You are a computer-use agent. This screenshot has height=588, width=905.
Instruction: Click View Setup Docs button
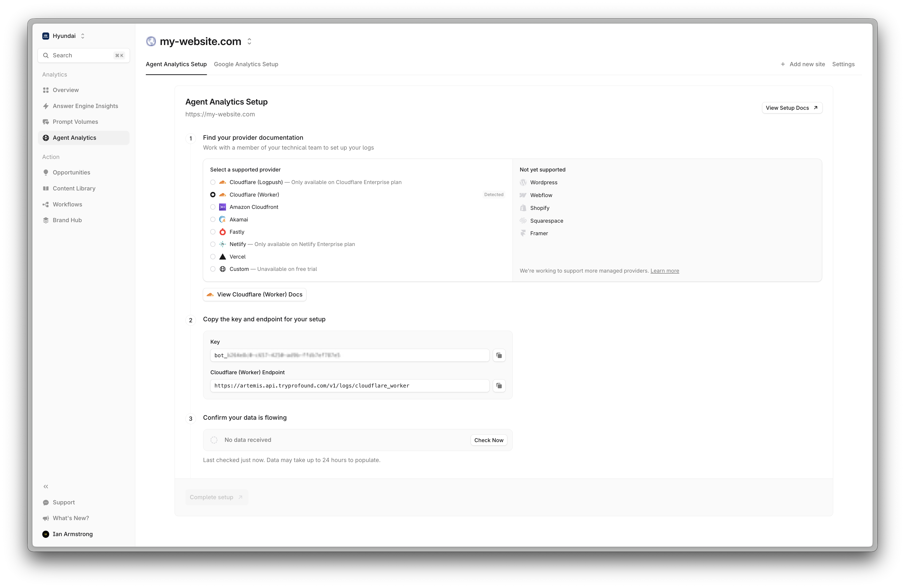point(792,108)
